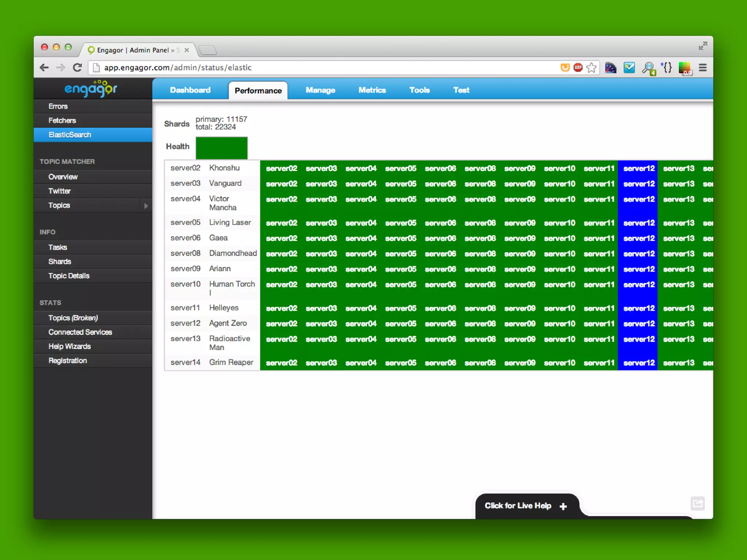
Task: Click the speedometer extension icon
Action: [610, 68]
